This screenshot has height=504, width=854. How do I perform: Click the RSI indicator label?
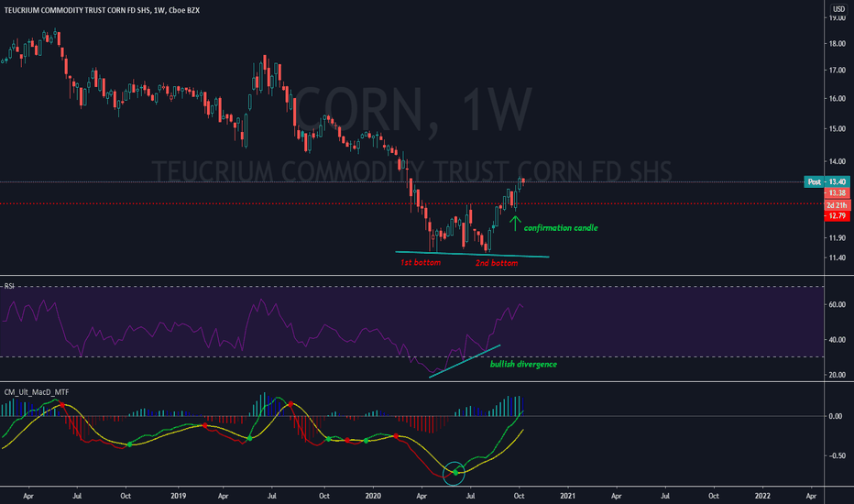tap(9, 286)
